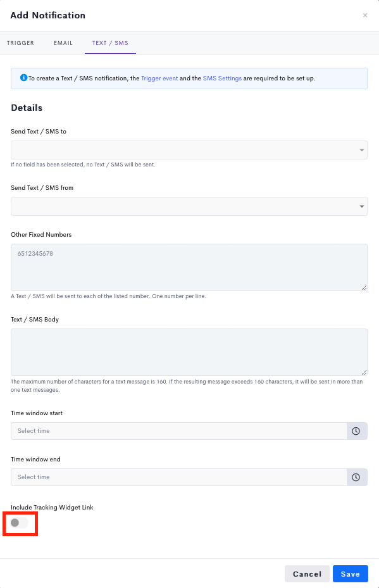Click the blue info icon in the banner
Image resolution: width=379 pixels, height=588 pixels.
[23, 78]
